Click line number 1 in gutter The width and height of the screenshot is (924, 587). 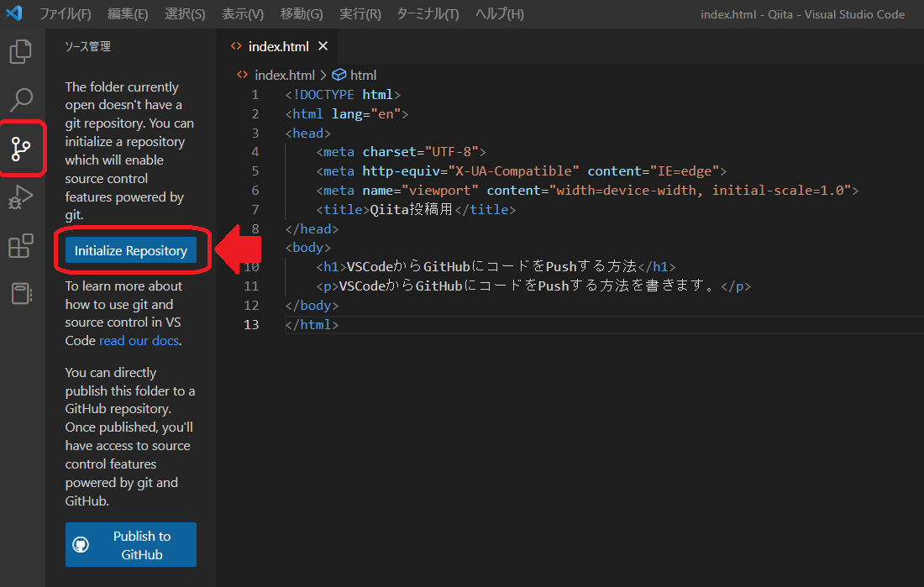click(255, 94)
